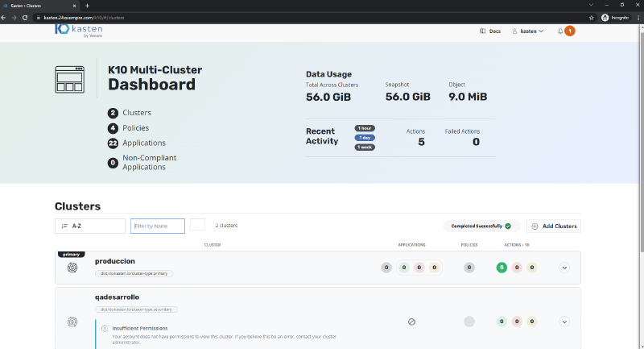Viewport: 644px width, 349px height.
Task: Select the 1 day activity range
Action: (365, 138)
